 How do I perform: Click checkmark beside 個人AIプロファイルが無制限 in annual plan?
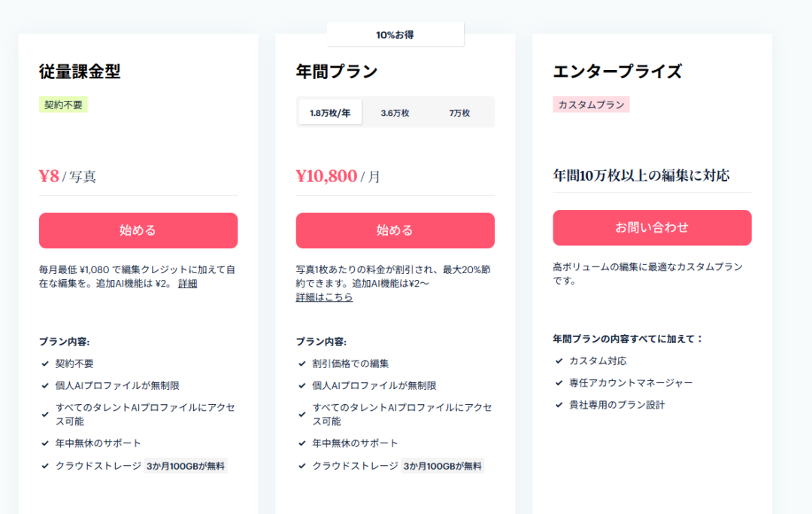coord(302,385)
